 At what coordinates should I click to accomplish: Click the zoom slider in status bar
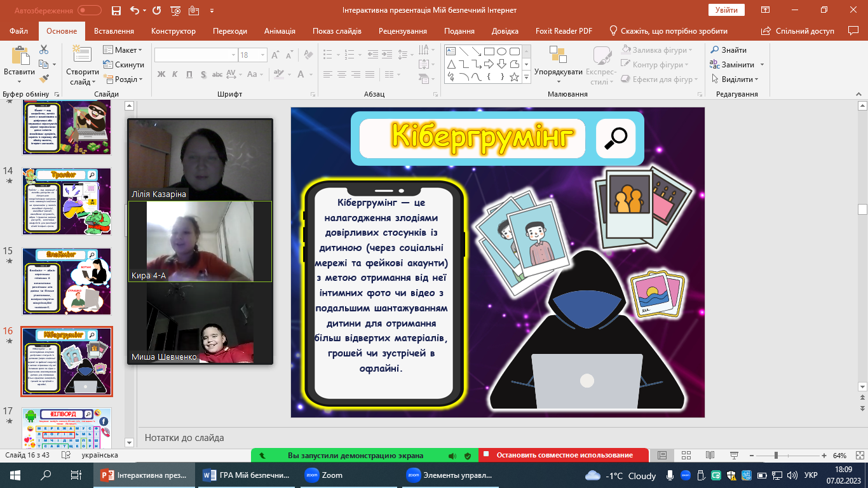pos(788,456)
